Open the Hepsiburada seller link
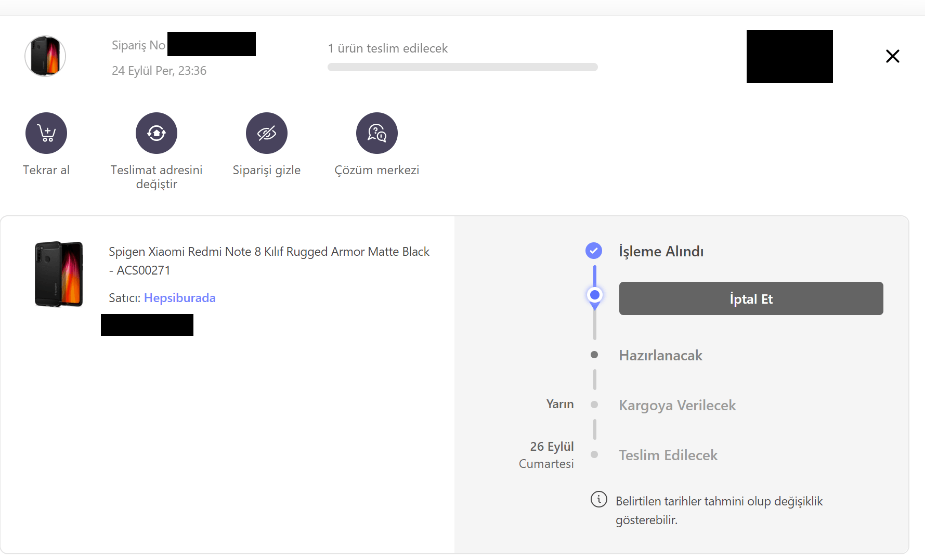 [x=180, y=298]
